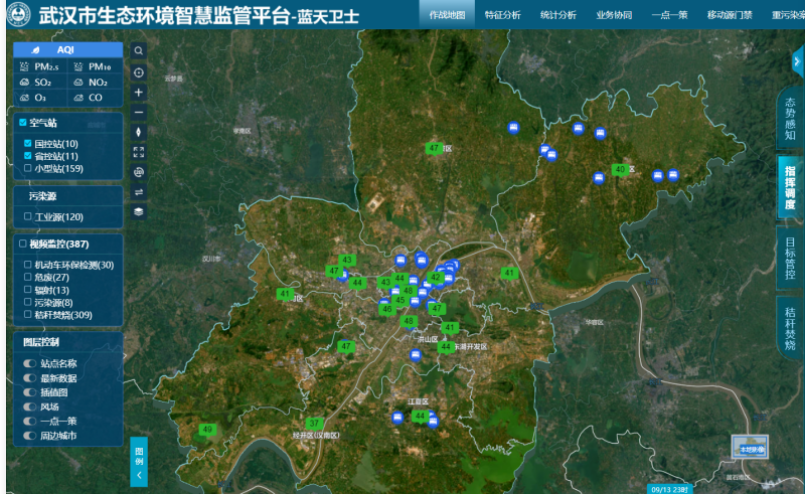Viewport: 805px width, 494px height.
Task: Check the 工业源(120) checkbox
Action: click(28, 217)
